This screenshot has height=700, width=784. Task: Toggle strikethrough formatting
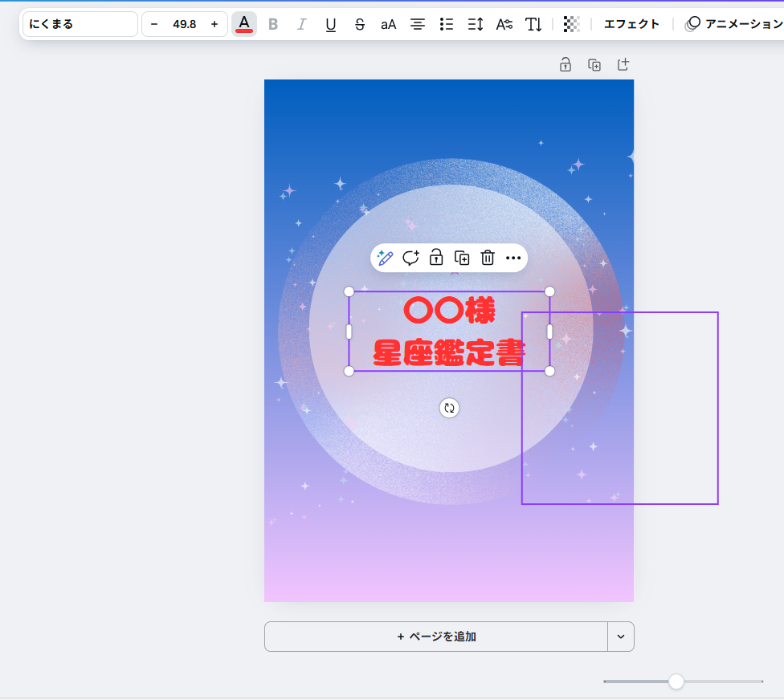(x=360, y=24)
